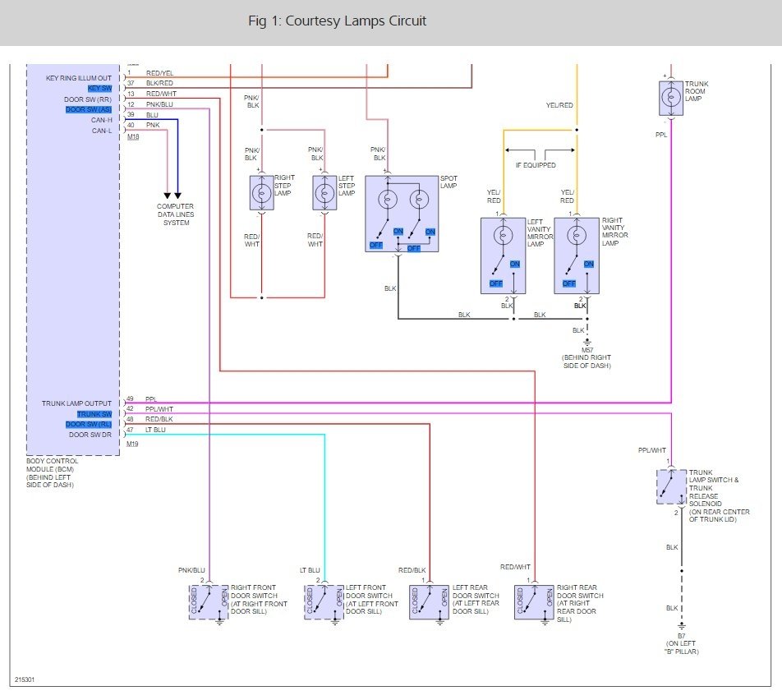
Task: Select the highlighted TRUNK SW label
Action: click(x=94, y=414)
